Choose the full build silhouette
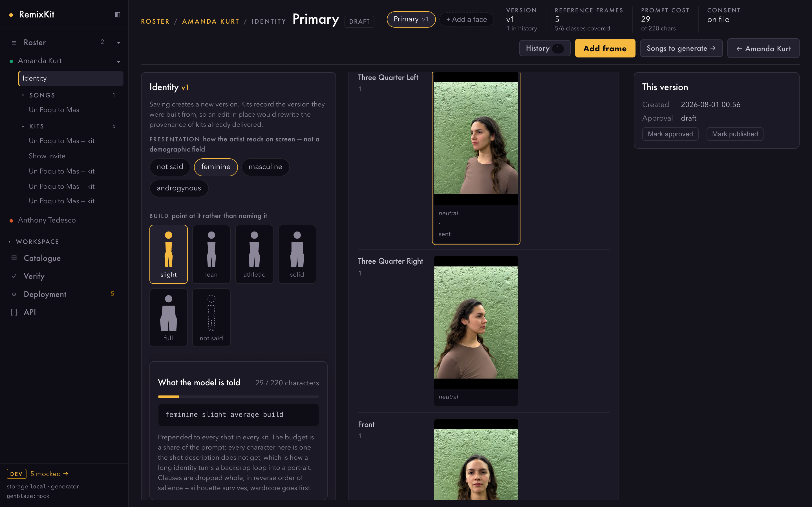Image resolution: width=812 pixels, height=507 pixels. click(168, 317)
